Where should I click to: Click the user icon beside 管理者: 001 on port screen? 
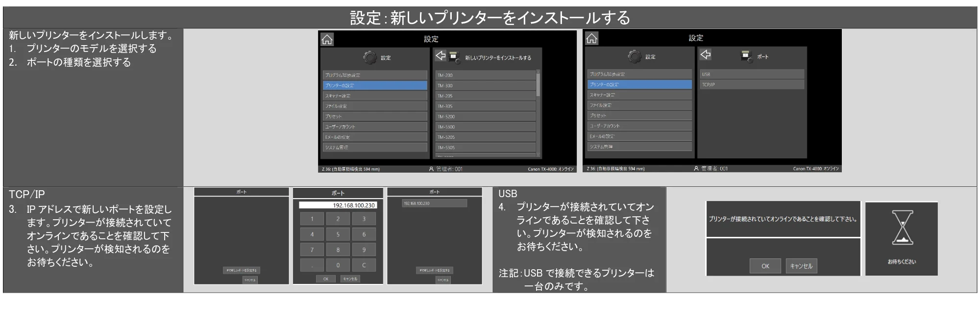coord(696,168)
